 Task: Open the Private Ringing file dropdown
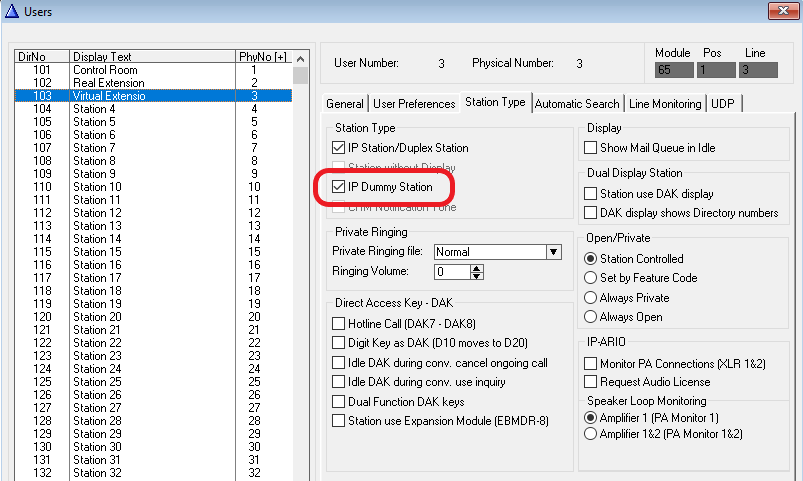554,252
